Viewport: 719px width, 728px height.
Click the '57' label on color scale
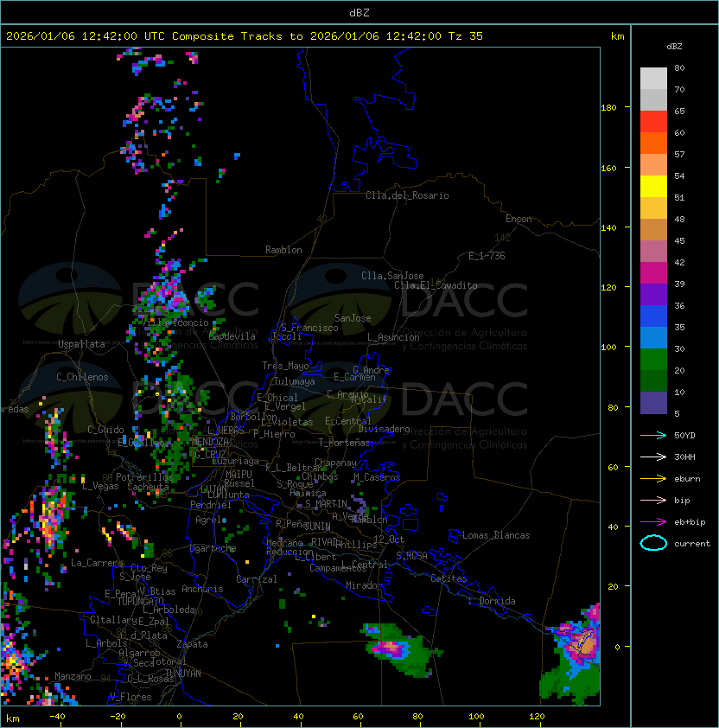coord(679,154)
